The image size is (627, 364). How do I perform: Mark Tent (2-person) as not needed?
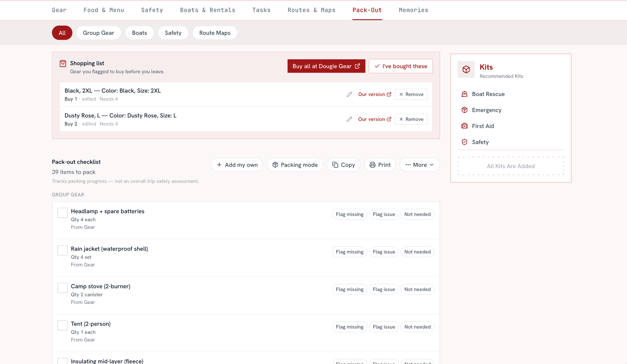pos(417,327)
